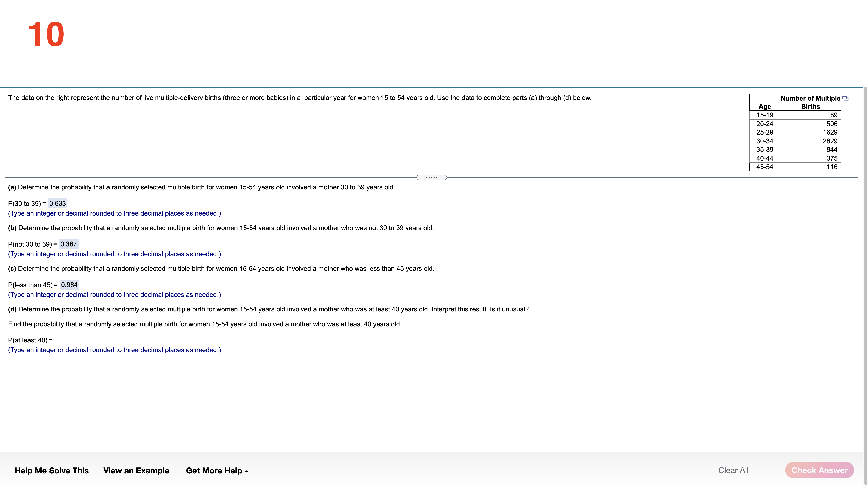Select the 0.984 answer field

69,285
